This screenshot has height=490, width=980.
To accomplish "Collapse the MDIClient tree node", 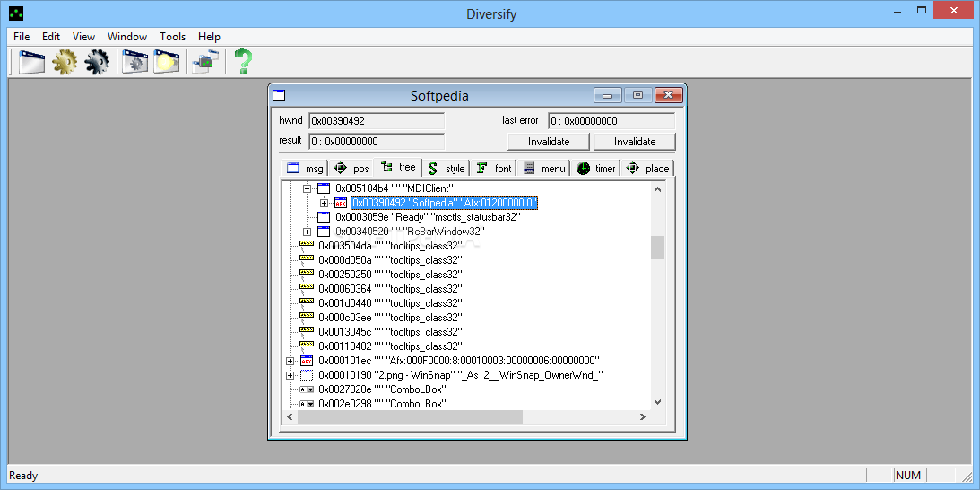I will click(x=307, y=188).
